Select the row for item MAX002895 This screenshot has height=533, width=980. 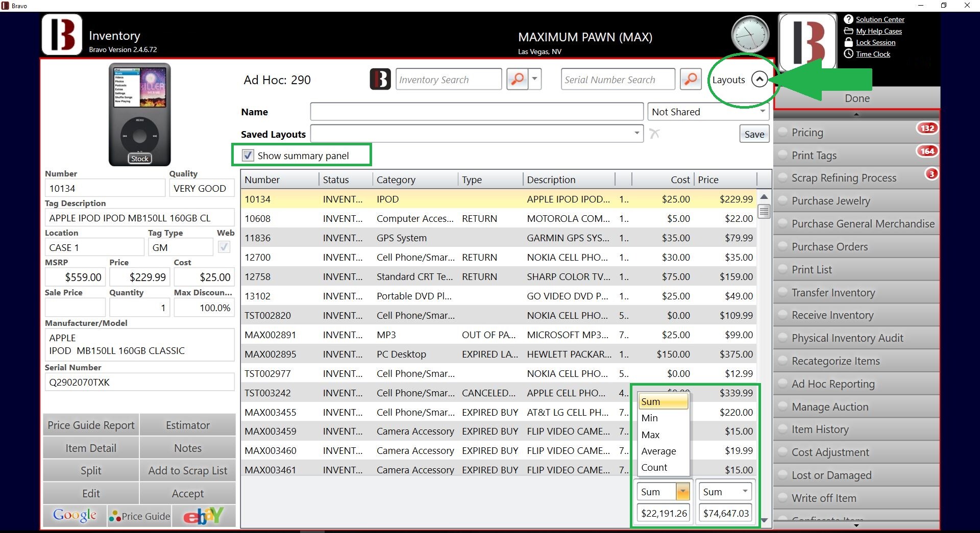pyautogui.click(x=499, y=354)
